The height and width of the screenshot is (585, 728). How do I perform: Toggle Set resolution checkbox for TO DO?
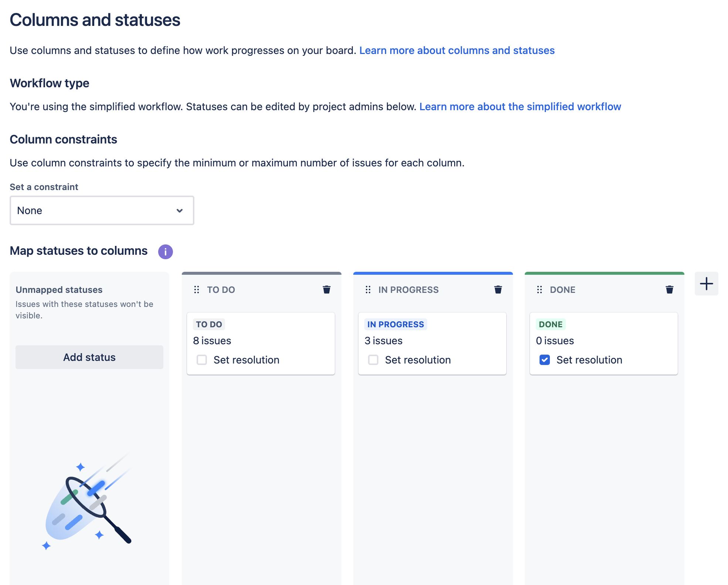coord(202,360)
